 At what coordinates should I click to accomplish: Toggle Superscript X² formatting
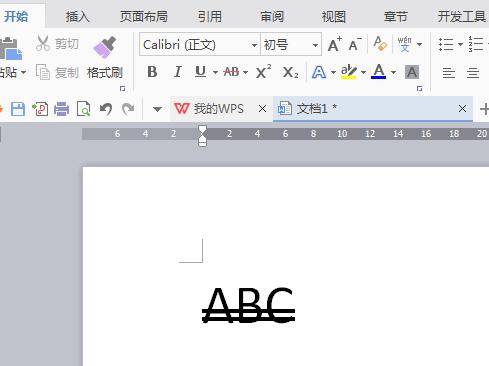point(263,71)
